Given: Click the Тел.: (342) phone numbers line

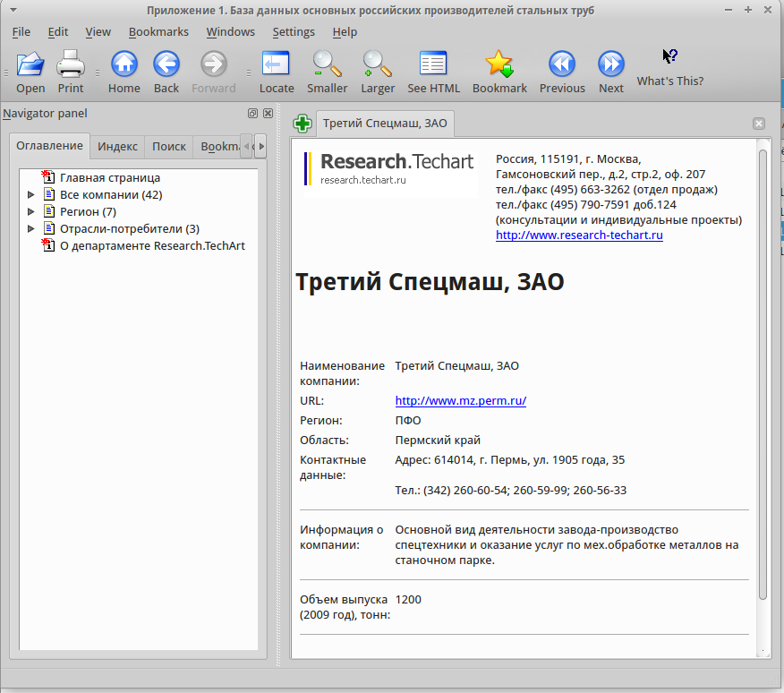Looking at the screenshot, I should [x=510, y=490].
